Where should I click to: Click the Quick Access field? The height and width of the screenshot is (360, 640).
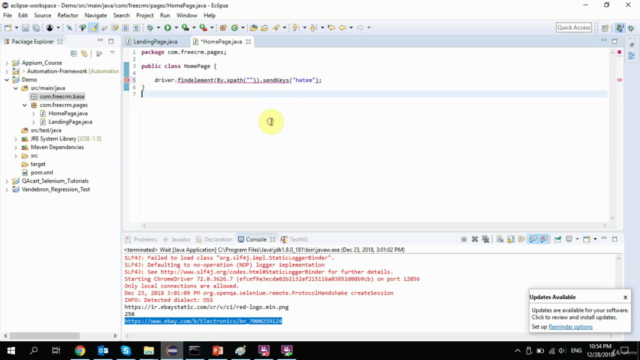[574, 28]
